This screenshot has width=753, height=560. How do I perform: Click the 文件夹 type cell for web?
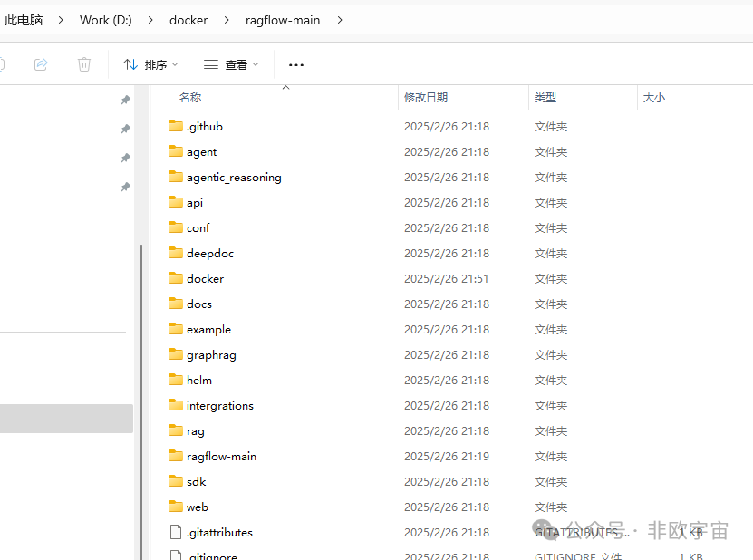pos(551,507)
